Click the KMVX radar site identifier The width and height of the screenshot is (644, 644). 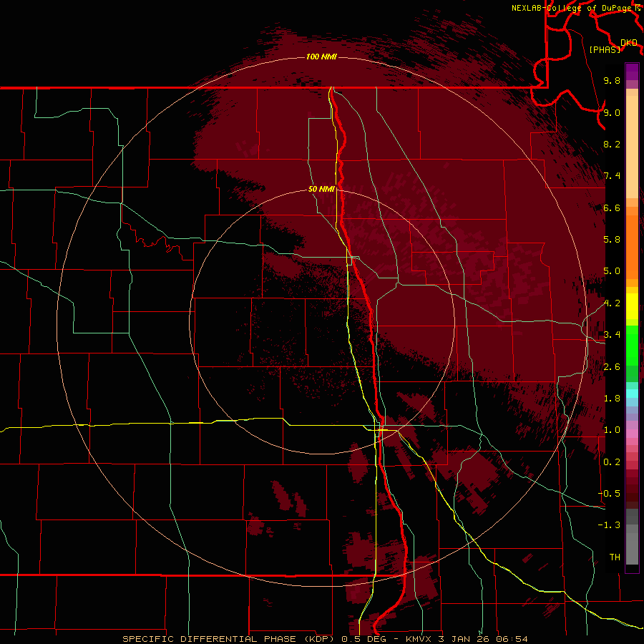click(x=419, y=639)
